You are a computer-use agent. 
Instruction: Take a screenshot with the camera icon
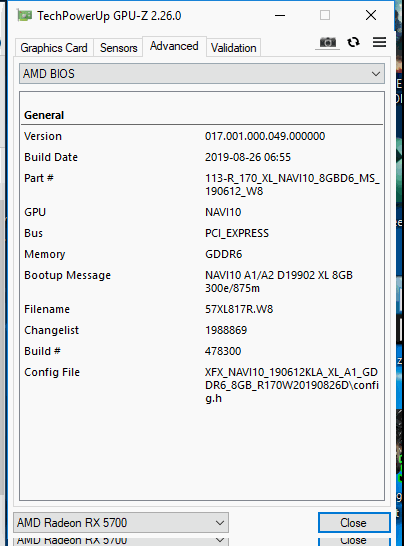tap(328, 42)
